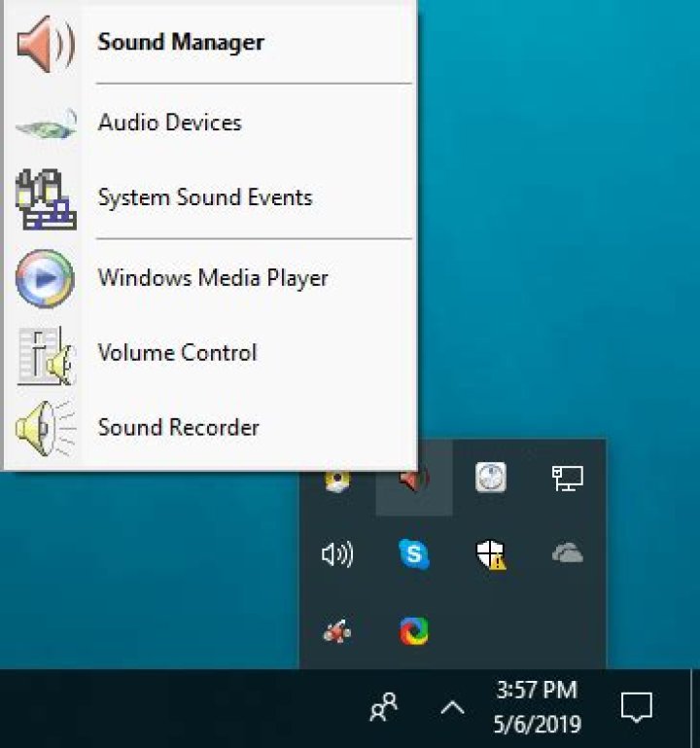
Task: Click the yellow tray icon beside red speaker
Action: [x=337, y=481]
